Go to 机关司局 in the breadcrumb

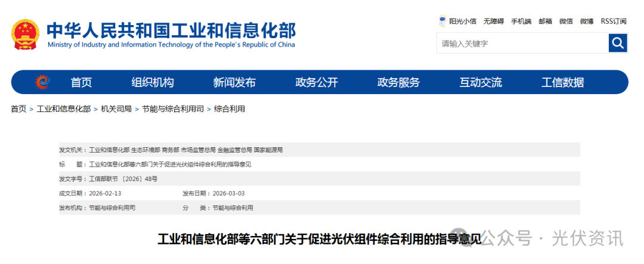(116, 109)
